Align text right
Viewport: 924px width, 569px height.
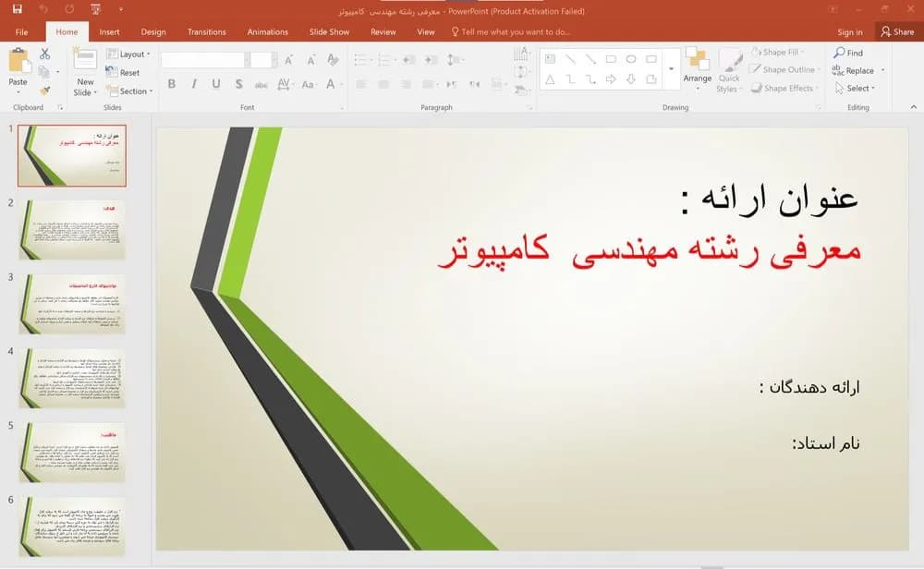(x=406, y=84)
